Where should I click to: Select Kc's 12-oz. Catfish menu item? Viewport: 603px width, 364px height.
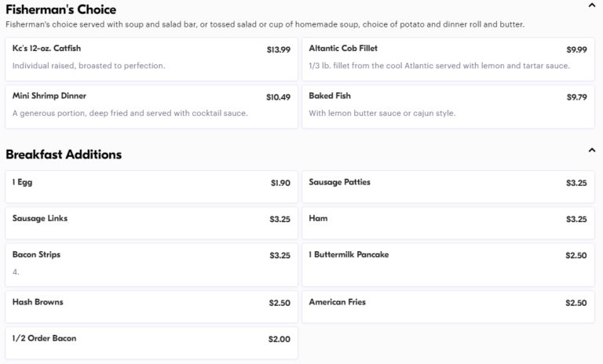(152, 59)
